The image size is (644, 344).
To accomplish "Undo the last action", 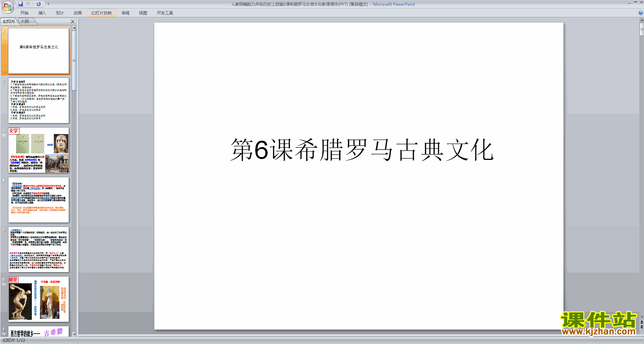I will click(x=28, y=4).
